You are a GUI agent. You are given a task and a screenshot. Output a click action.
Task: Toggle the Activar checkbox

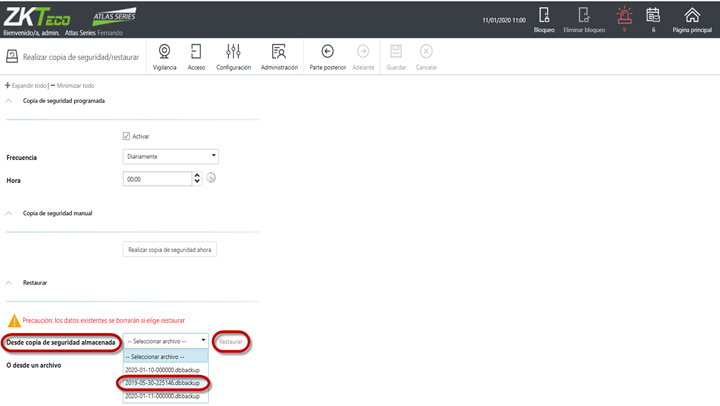click(x=126, y=136)
